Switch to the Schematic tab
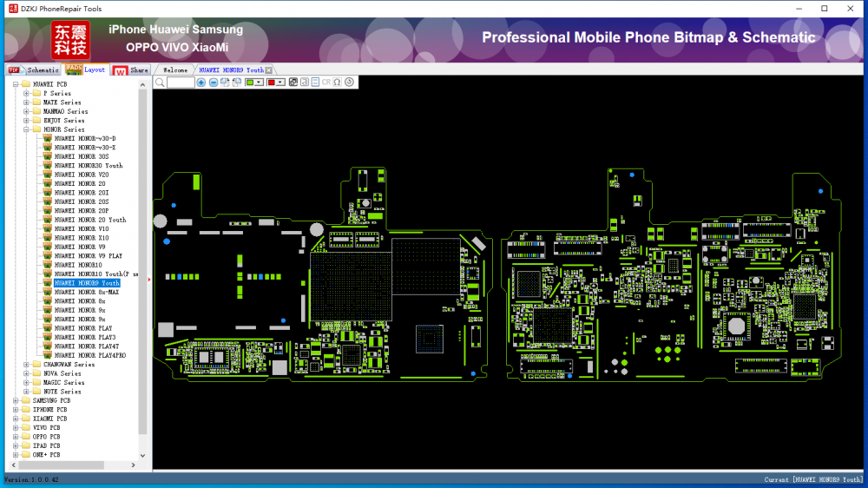This screenshot has width=868, height=488. point(43,70)
